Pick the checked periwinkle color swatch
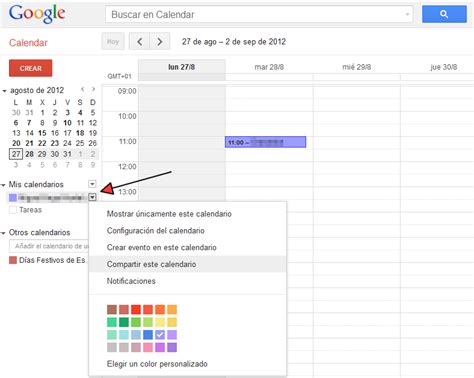Image resolution: width=474 pixels, height=378 pixels. coord(160,334)
